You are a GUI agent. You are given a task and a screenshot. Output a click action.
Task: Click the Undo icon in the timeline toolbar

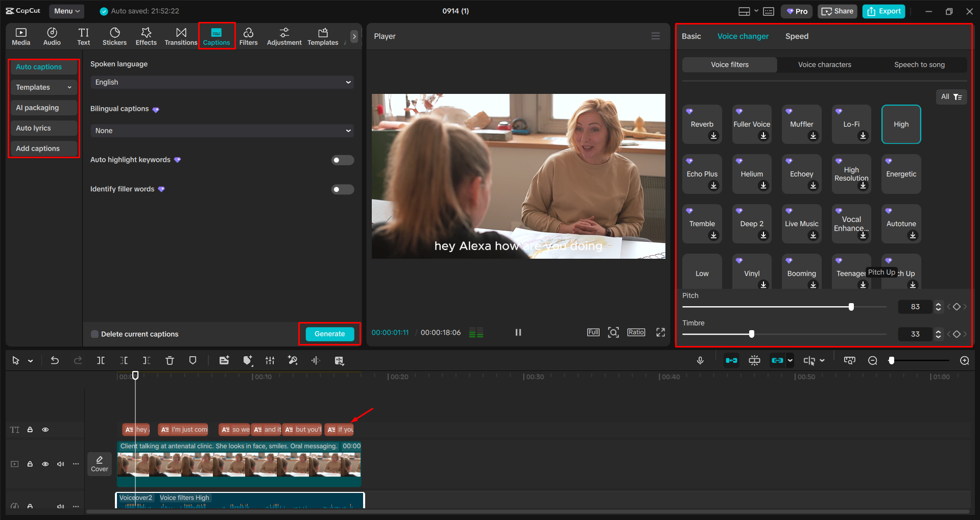click(55, 360)
